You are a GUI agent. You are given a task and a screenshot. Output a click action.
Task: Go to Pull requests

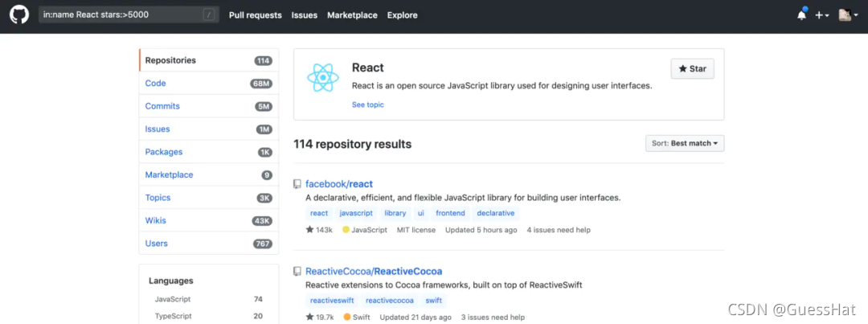[x=256, y=15]
